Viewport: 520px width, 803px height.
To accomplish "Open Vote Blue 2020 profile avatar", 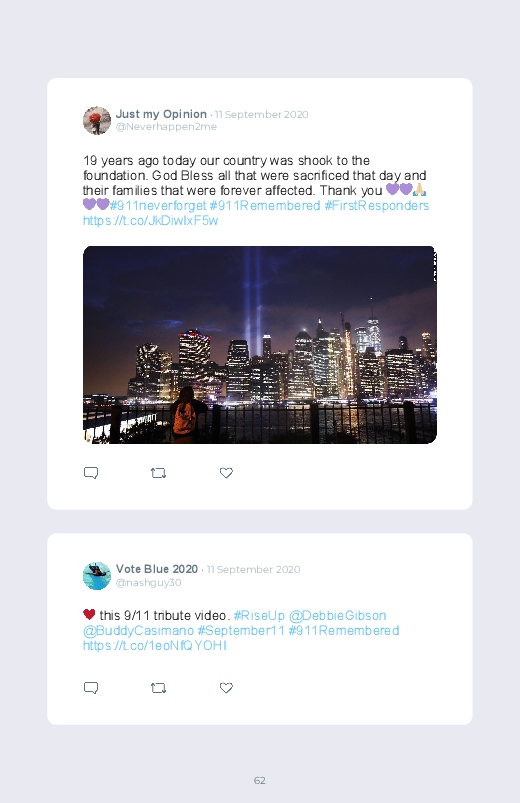I will pyautogui.click(x=97, y=576).
